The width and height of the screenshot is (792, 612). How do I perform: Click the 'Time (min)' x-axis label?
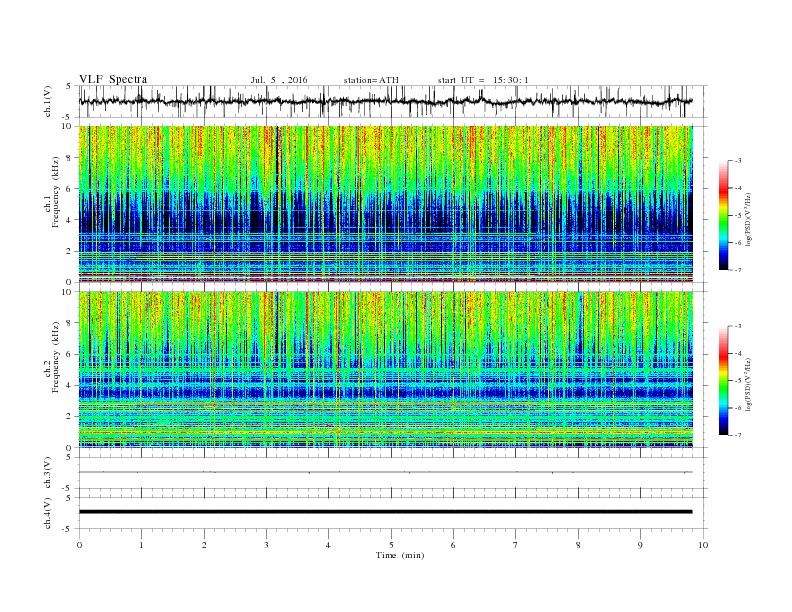pyautogui.click(x=400, y=555)
